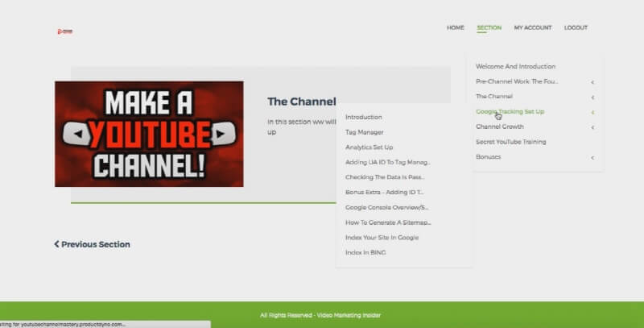Expand the Channel Growth submenu arrow
The image size is (644, 328).
(592, 127)
